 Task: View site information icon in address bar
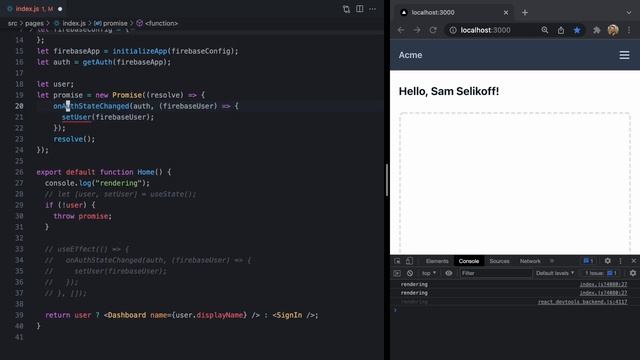pos(453,30)
